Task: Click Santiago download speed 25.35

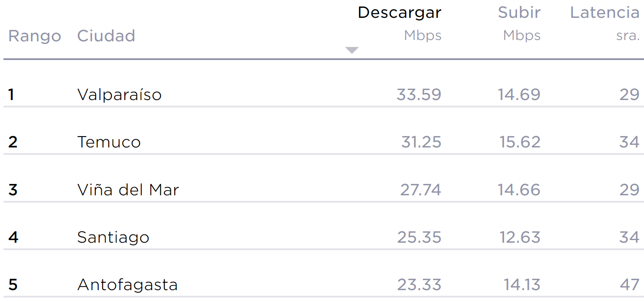Action: click(x=419, y=237)
